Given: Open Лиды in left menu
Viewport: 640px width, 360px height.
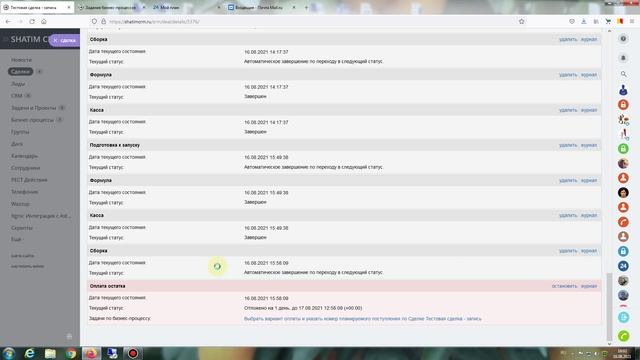Looking at the screenshot, I should click(x=18, y=84).
